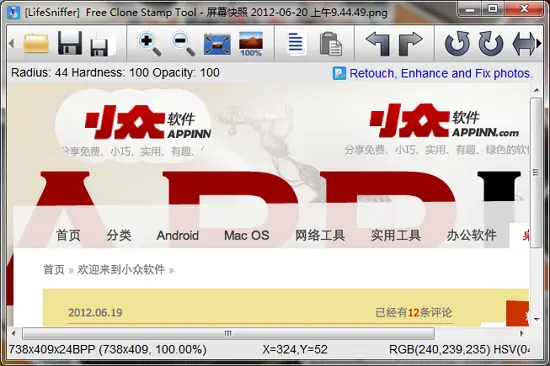View the image at 100% size
This screenshot has width=550, height=366.
coord(251,44)
